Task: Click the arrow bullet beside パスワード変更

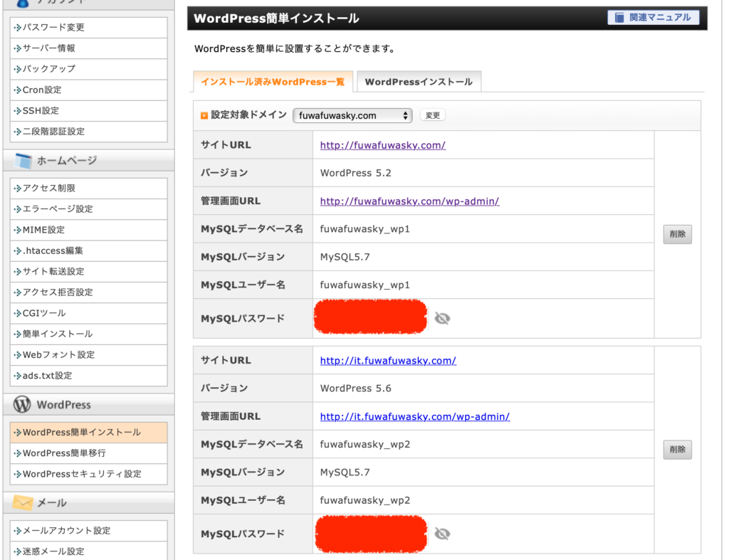Action: [x=18, y=28]
